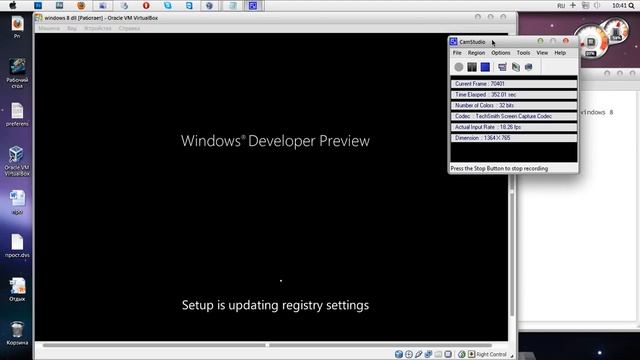
Task: Click the VirtualBox window resize grip corner
Action: pyautogui.click(x=512, y=356)
